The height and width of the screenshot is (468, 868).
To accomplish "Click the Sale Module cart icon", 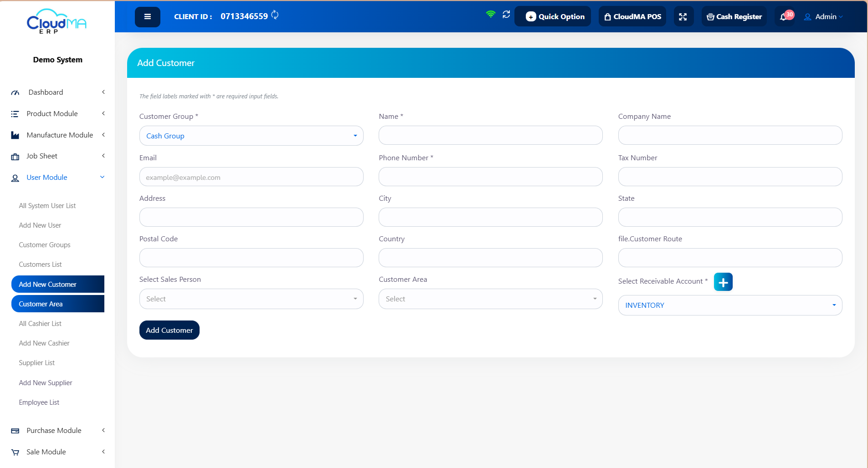I will pos(15,452).
